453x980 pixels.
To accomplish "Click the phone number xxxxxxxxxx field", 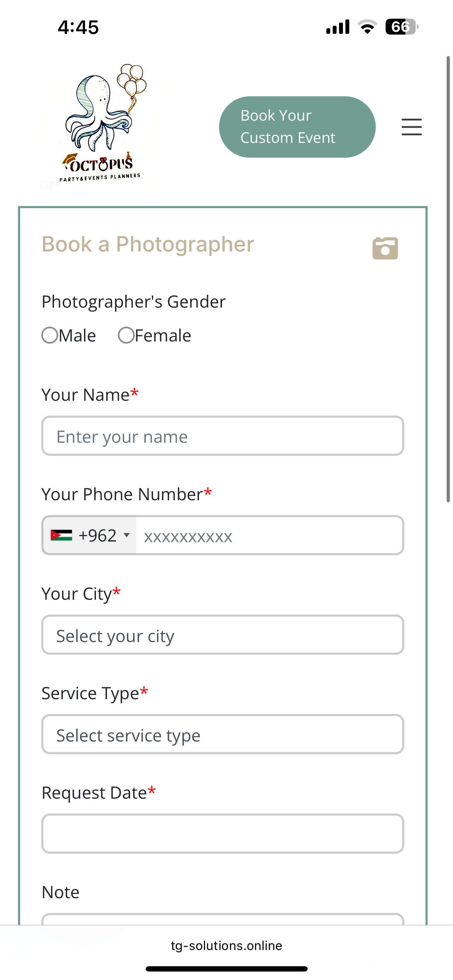I will point(270,536).
